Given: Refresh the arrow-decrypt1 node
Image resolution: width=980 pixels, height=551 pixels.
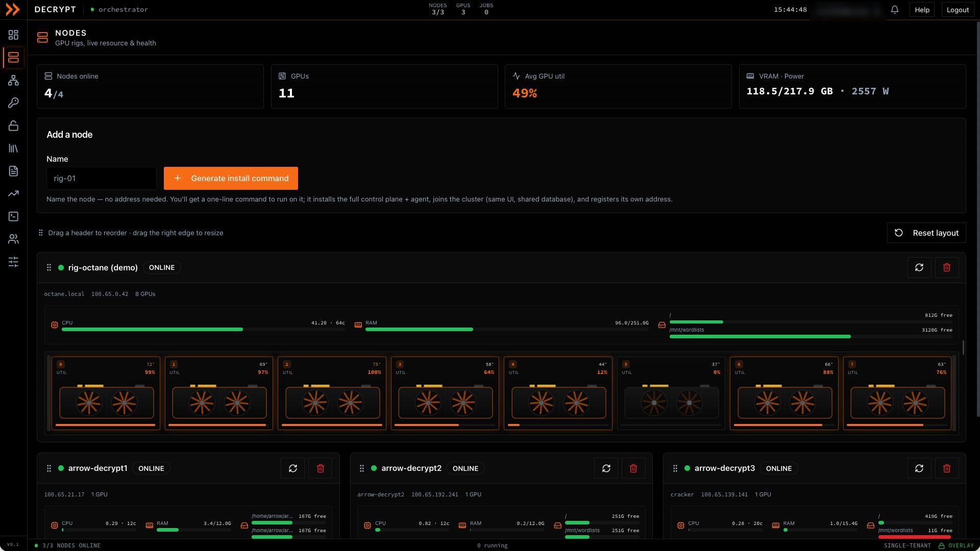Looking at the screenshot, I should [293, 468].
